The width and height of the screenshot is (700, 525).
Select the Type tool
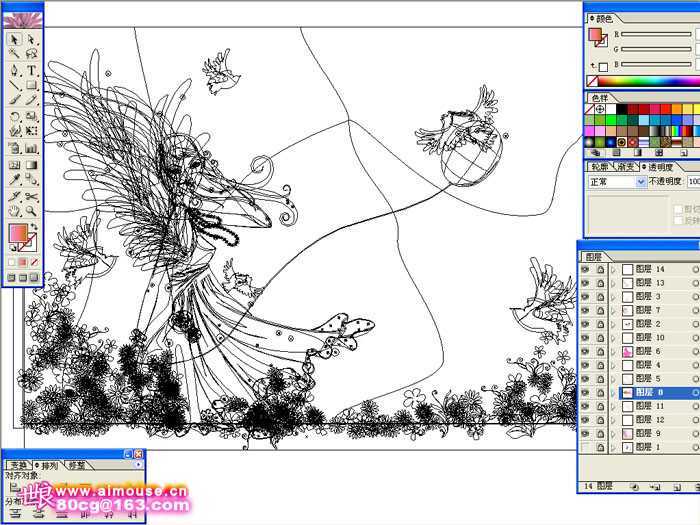(31, 70)
